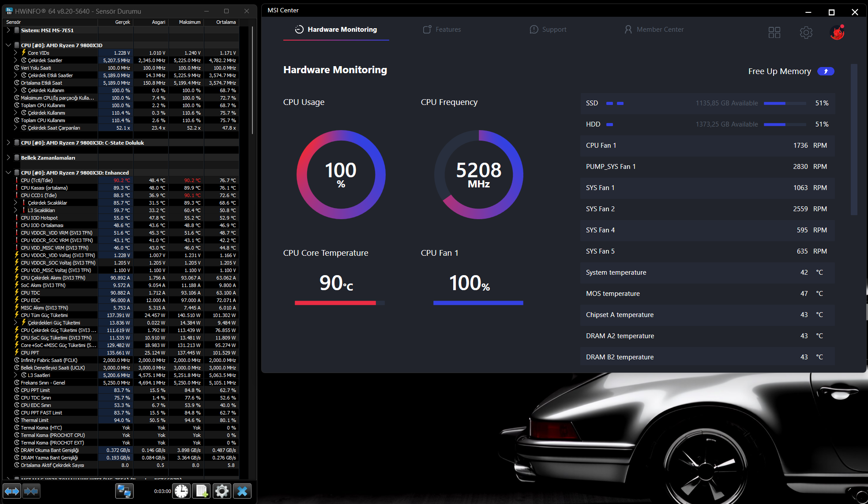The height and width of the screenshot is (504, 868).
Task: Open HWiNFO sensor settings via the gear icon
Action: (x=222, y=491)
